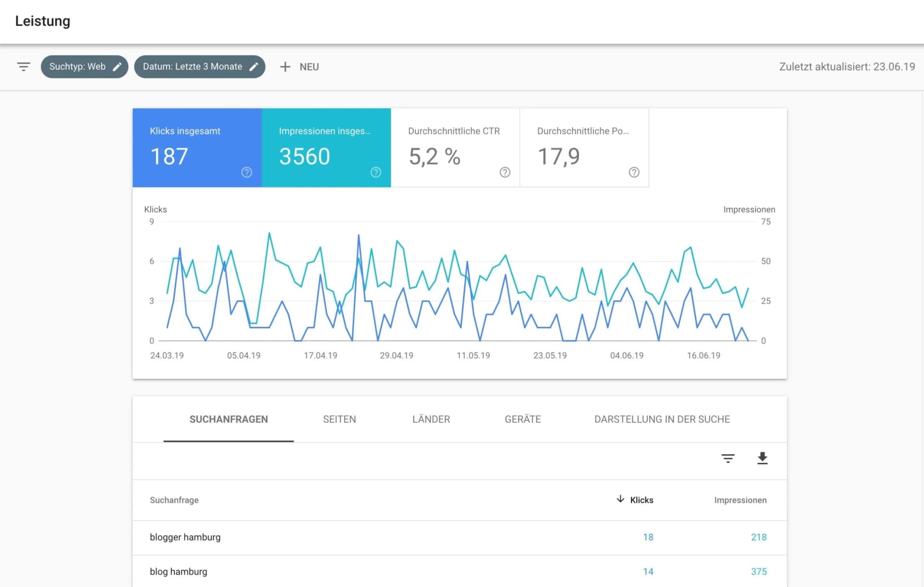Click the pencil icon on the Datum chip
Screen dimensions: 924x587
254,67
